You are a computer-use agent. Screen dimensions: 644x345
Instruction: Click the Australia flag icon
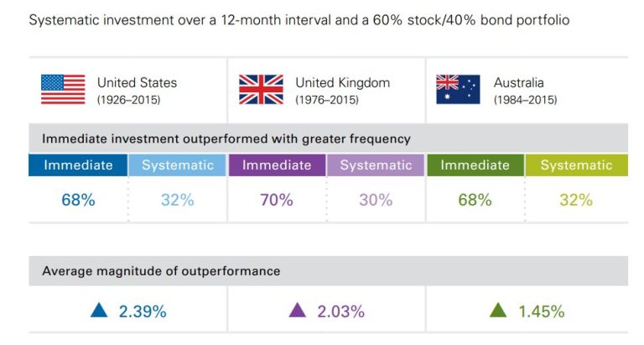coord(458,89)
